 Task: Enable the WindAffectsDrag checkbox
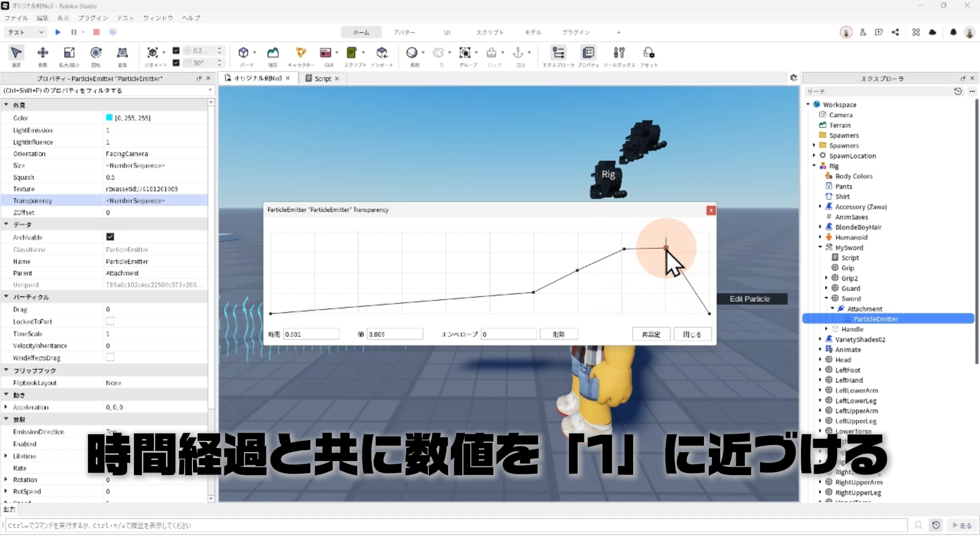tap(110, 358)
